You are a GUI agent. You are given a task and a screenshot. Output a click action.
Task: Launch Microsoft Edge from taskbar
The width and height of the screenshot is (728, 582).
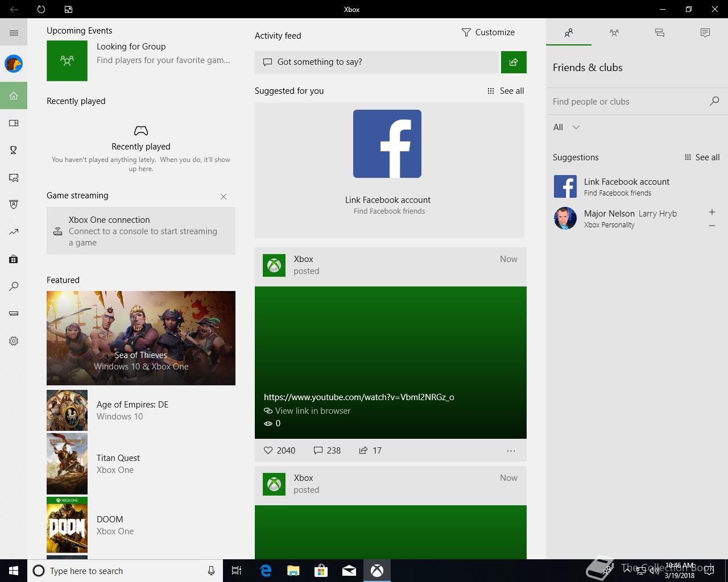click(x=266, y=571)
